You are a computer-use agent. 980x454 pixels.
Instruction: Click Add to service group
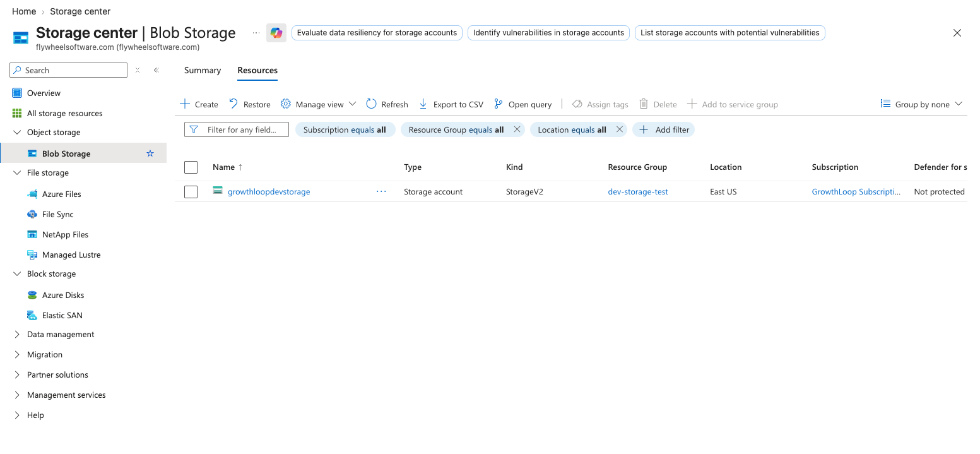point(732,104)
